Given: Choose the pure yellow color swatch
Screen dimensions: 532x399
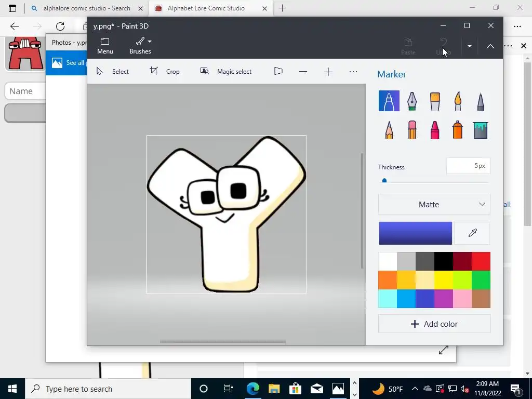Looking at the screenshot, I should 444,280.
